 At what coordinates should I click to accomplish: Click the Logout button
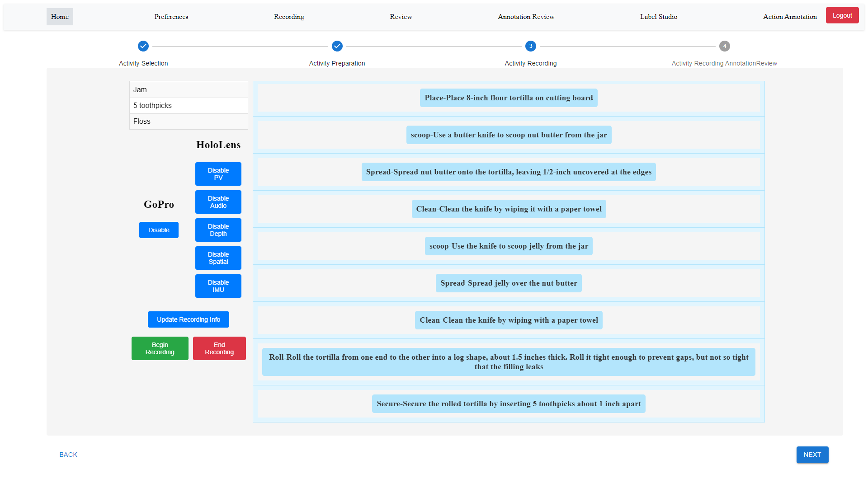point(842,15)
